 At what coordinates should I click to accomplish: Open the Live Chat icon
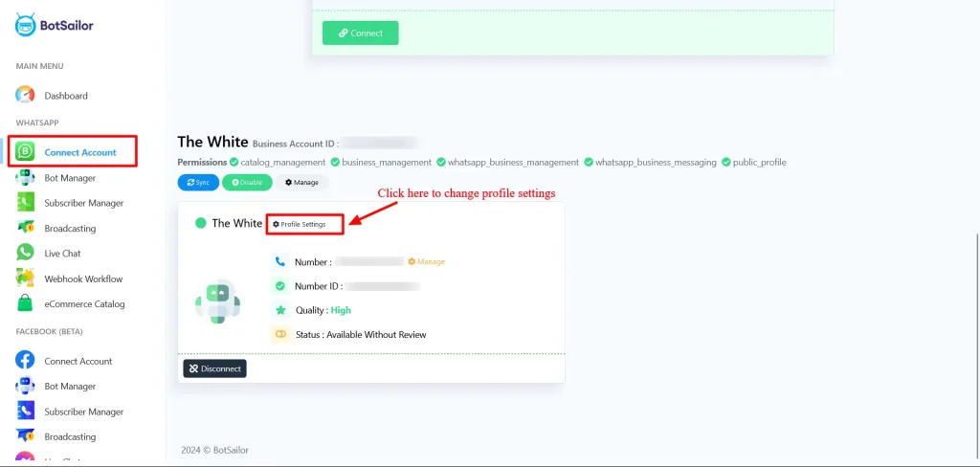pyautogui.click(x=26, y=254)
